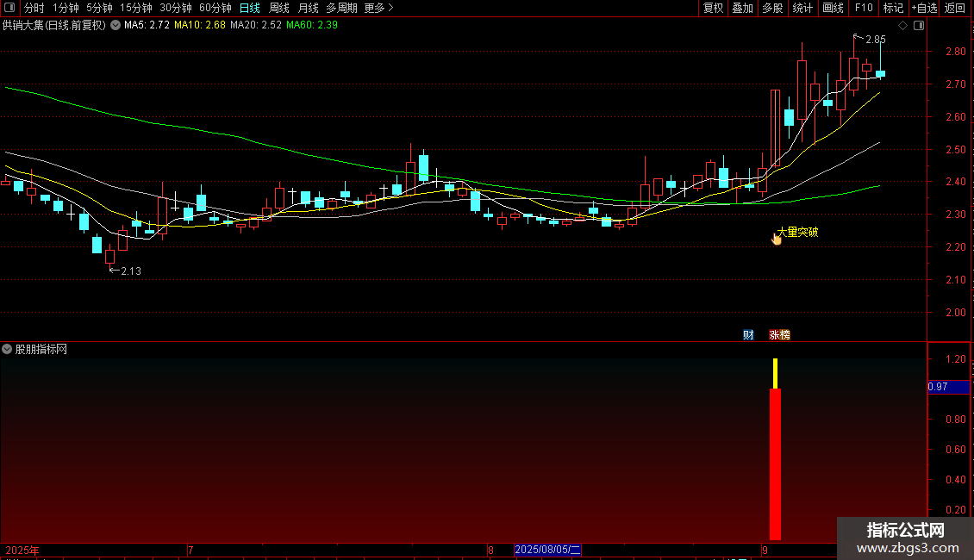Click the MA60: 2.39 legend value

[312, 25]
